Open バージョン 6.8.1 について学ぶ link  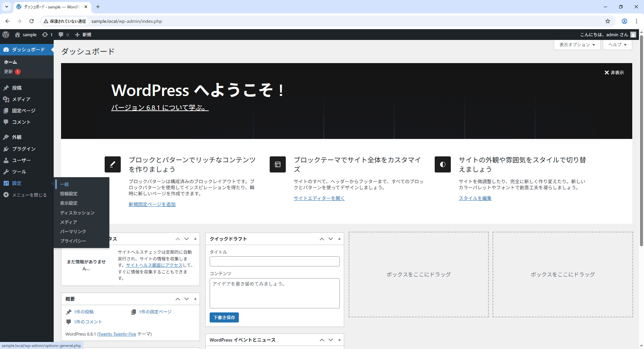click(160, 108)
